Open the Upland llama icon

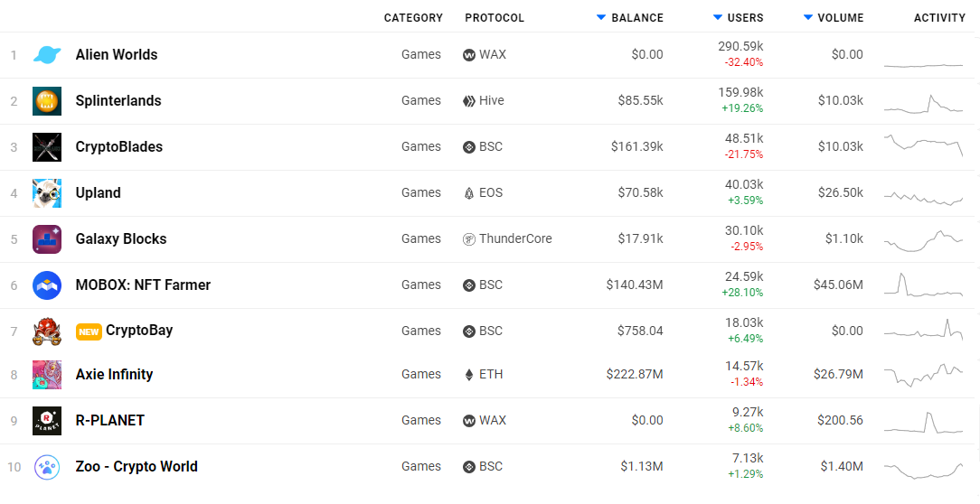47,193
